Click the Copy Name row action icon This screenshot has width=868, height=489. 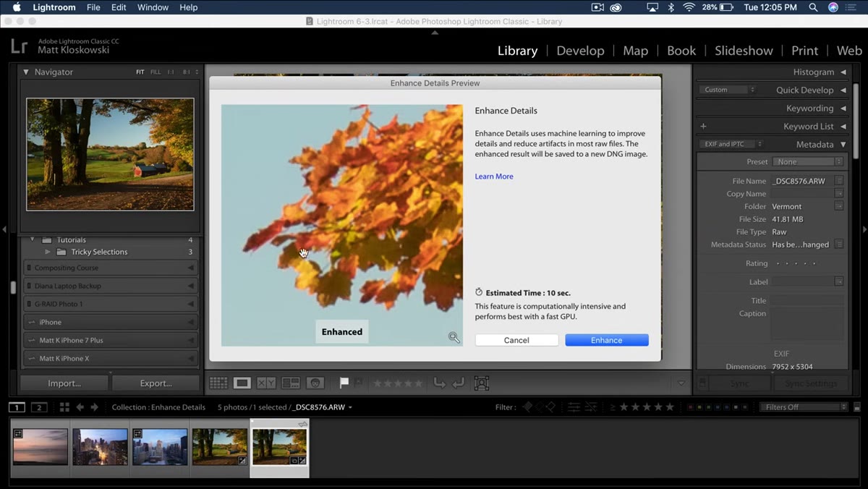click(x=839, y=194)
